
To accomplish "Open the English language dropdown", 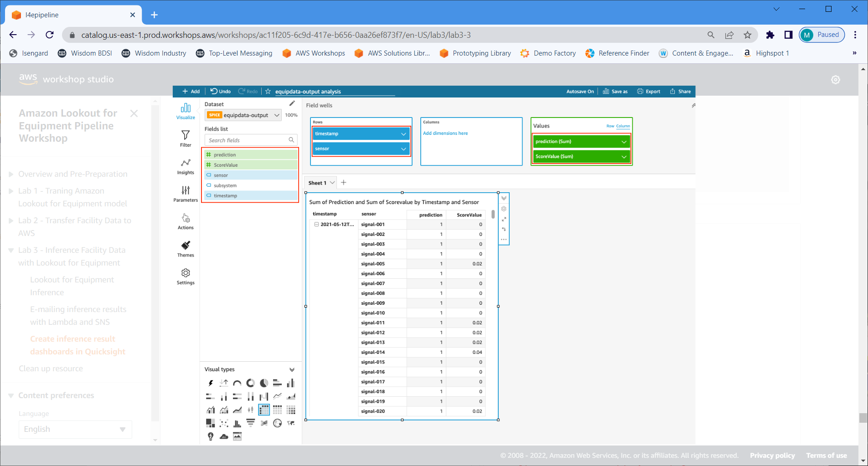I will (x=75, y=429).
